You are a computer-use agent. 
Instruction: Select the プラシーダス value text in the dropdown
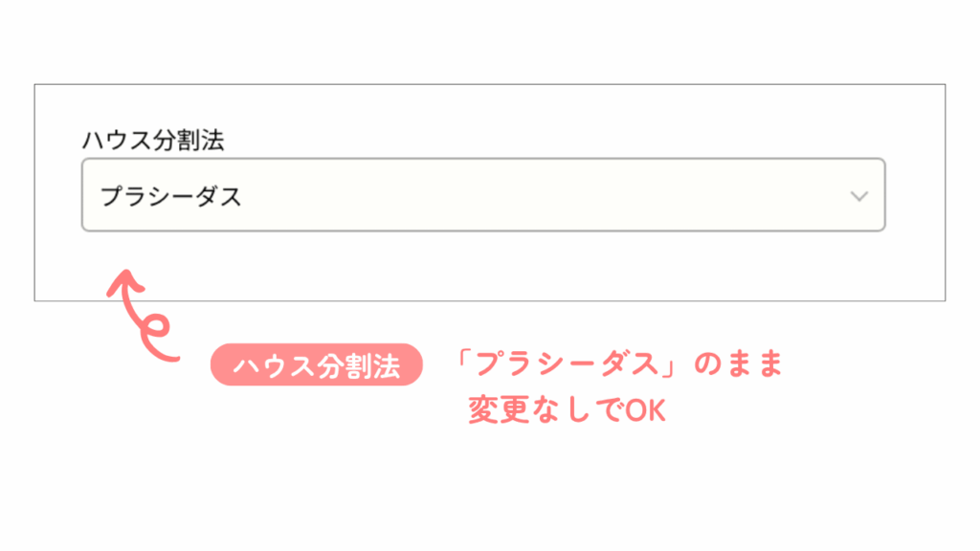[171, 197]
